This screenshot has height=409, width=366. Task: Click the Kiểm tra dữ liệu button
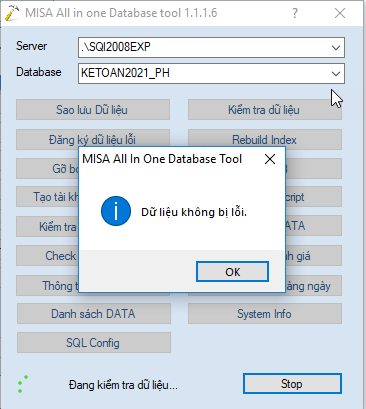pyautogui.click(x=265, y=109)
